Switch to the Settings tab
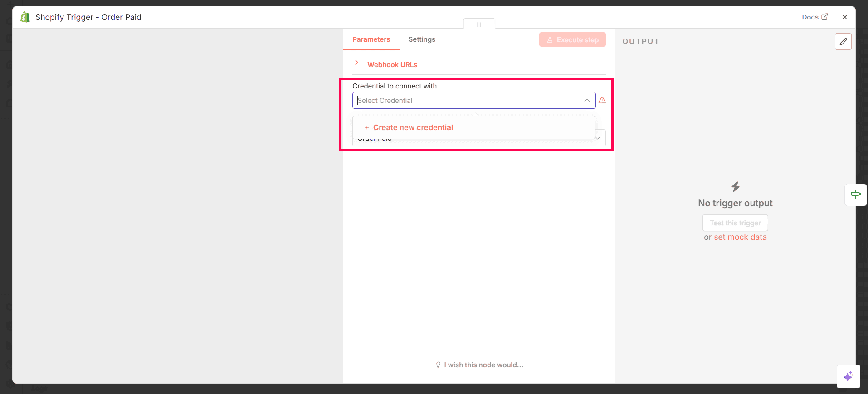This screenshot has height=394, width=868. (x=421, y=39)
